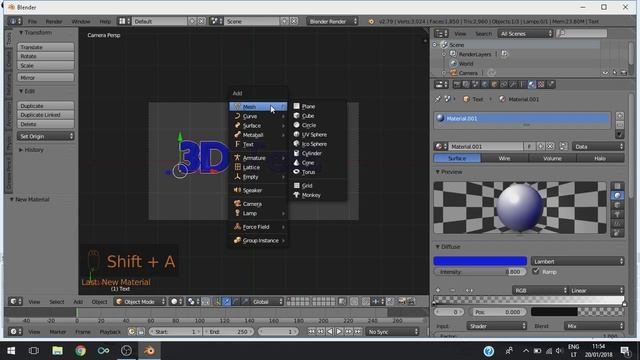
Task: Open the Object Mode dropdown
Action: pyautogui.click(x=140, y=302)
